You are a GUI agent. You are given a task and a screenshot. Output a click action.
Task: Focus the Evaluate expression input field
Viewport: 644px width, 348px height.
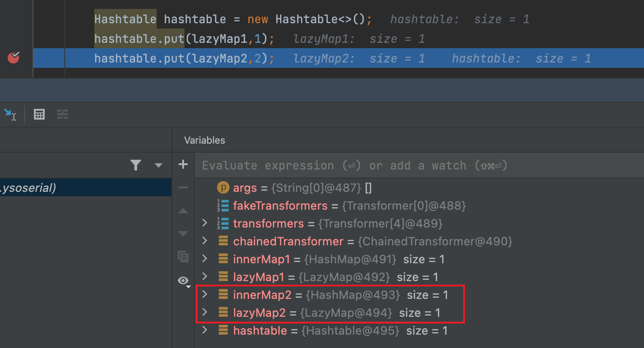pos(419,166)
